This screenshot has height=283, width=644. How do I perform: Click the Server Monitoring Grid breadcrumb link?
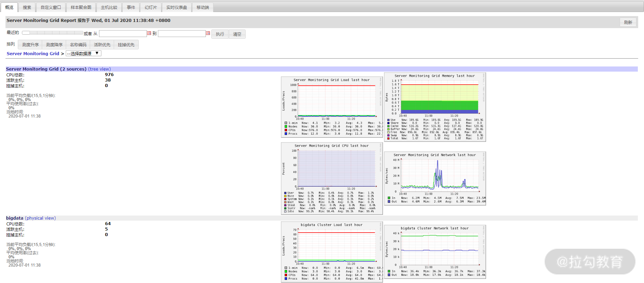33,54
